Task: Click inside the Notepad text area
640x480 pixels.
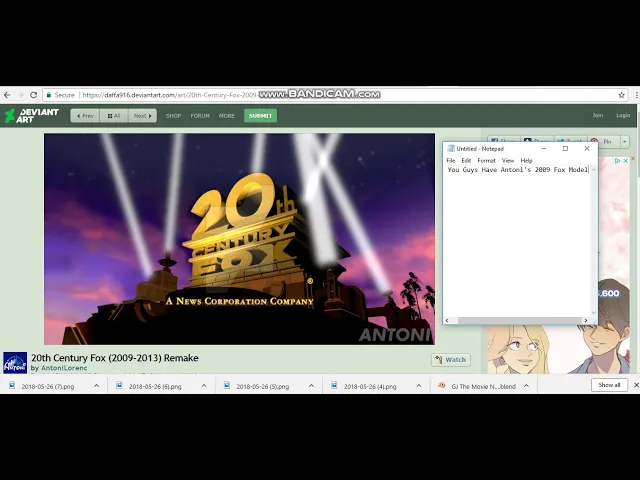Action: [x=517, y=241]
